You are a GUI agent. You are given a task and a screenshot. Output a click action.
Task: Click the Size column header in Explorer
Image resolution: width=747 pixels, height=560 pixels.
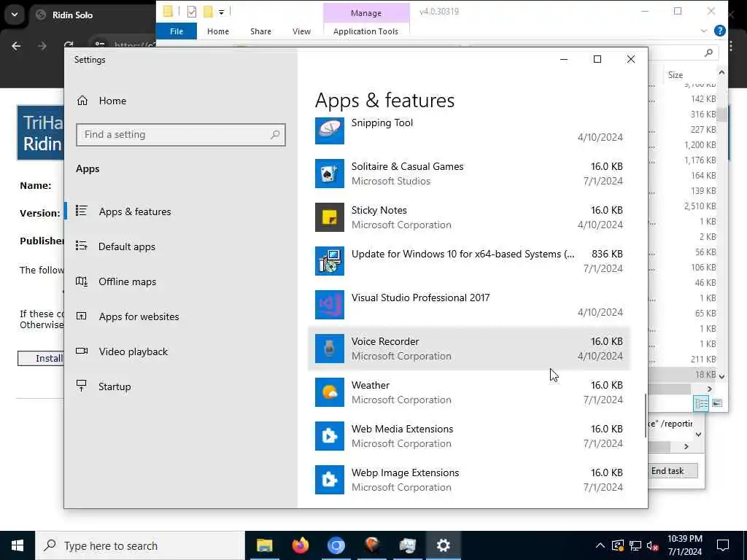point(675,75)
